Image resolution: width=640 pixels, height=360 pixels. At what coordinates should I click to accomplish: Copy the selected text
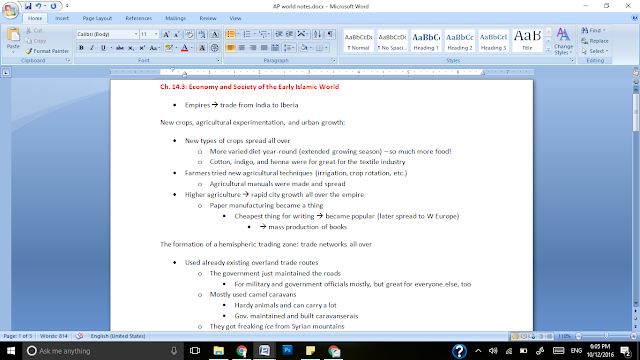[x=36, y=41]
